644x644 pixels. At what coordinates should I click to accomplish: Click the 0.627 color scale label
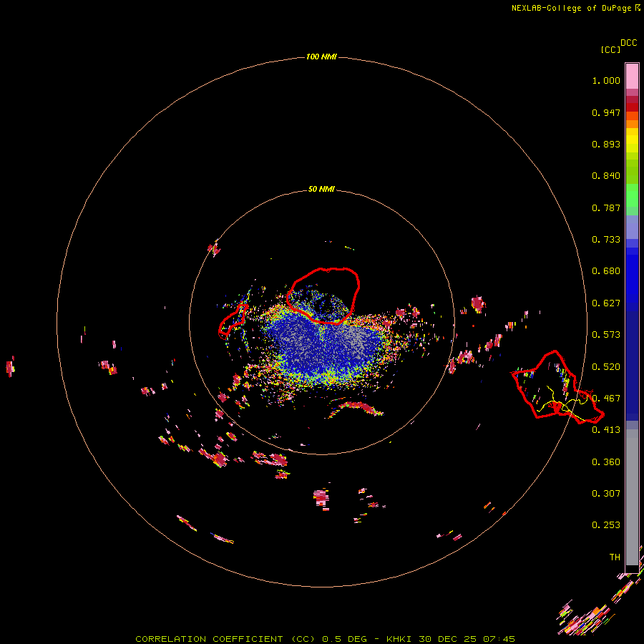606,303
